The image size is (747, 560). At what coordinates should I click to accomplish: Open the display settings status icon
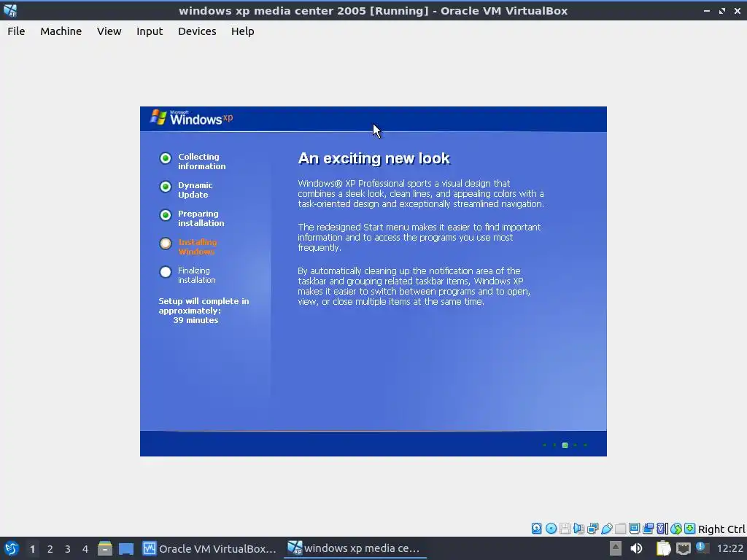(634, 529)
